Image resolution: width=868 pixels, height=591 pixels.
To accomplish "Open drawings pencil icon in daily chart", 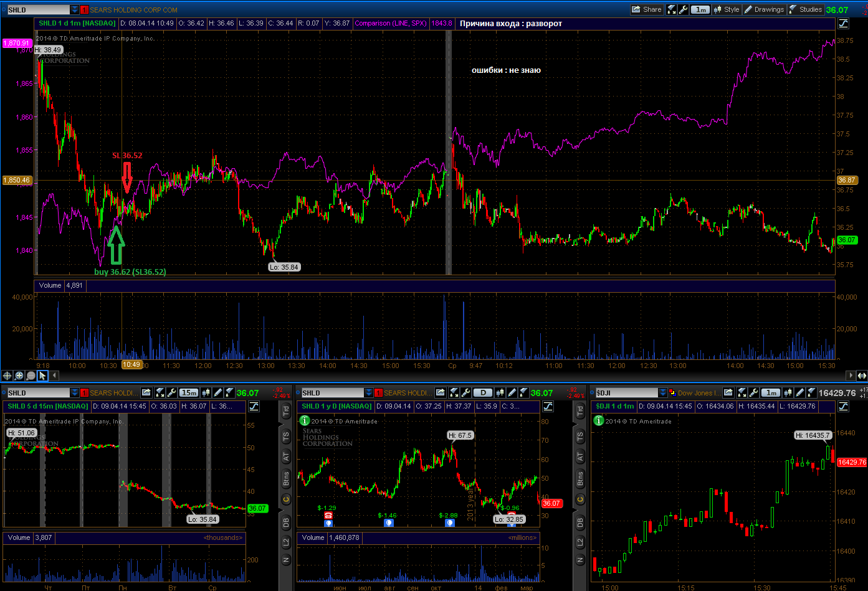I will tap(512, 393).
